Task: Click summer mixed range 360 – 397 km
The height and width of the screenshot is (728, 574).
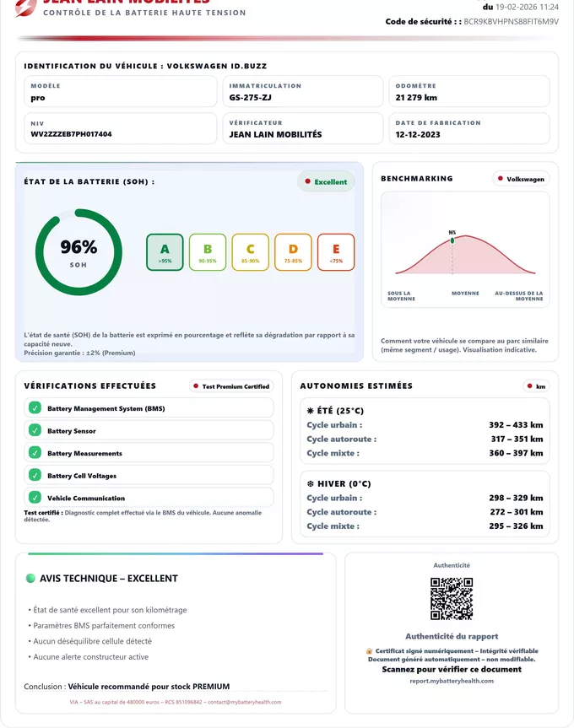Action: (x=516, y=453)
